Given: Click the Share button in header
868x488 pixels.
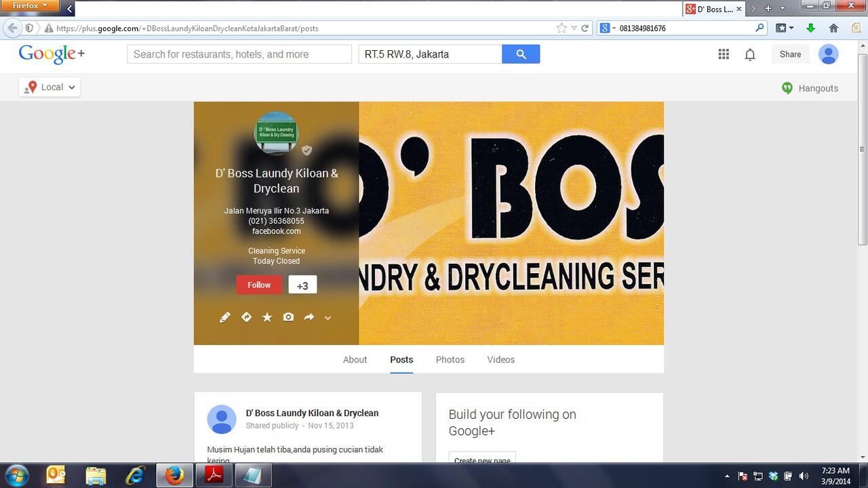Looking at the screenshot, I should (790, 54).
